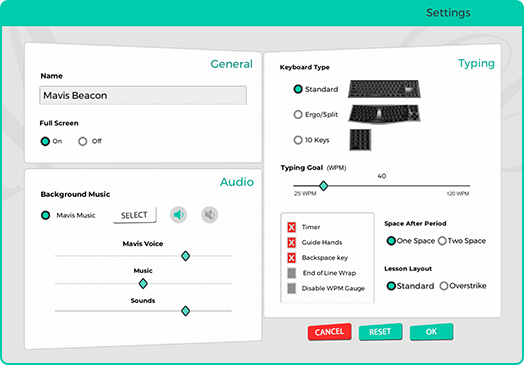Click the Typing section heading
524x365 pixels.
tap(476, 64)
